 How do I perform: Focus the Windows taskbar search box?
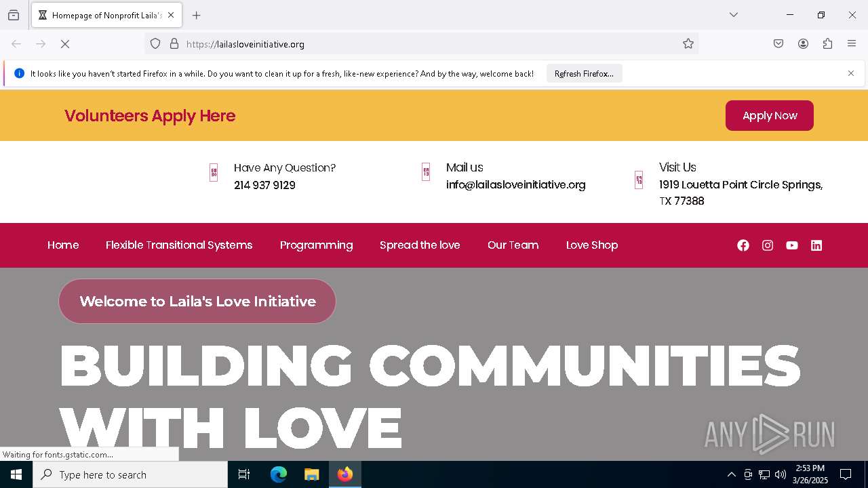coord(130,474)
